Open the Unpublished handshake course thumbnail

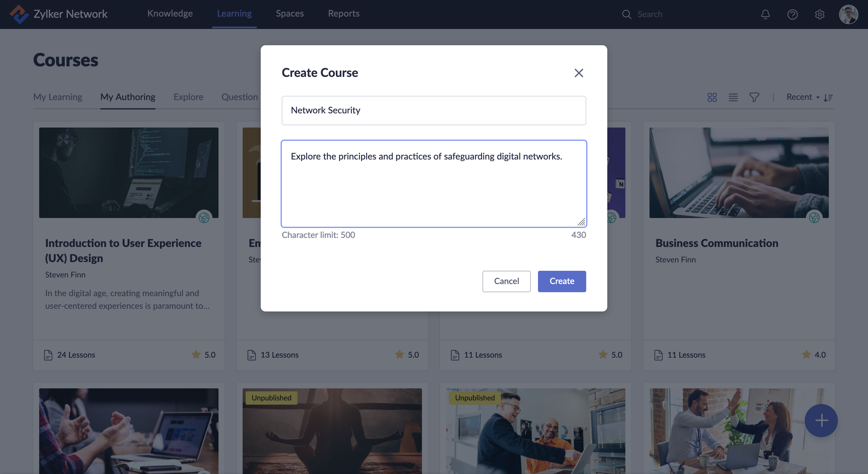click(536, 431)
